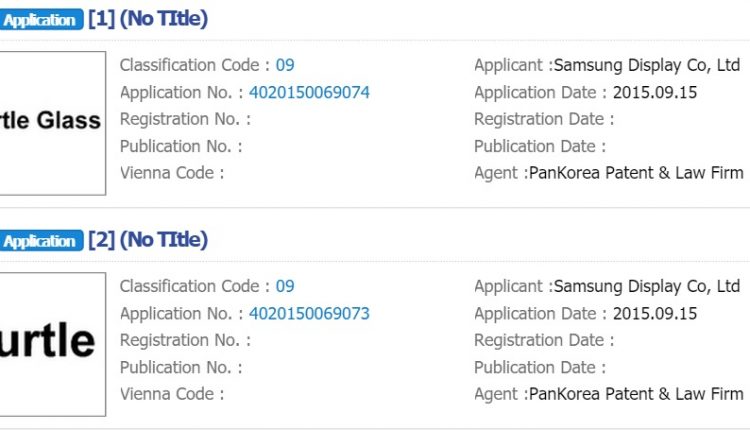Open application number 4020150069074
This screenshot has width=750, height=430.
(309, 92)
